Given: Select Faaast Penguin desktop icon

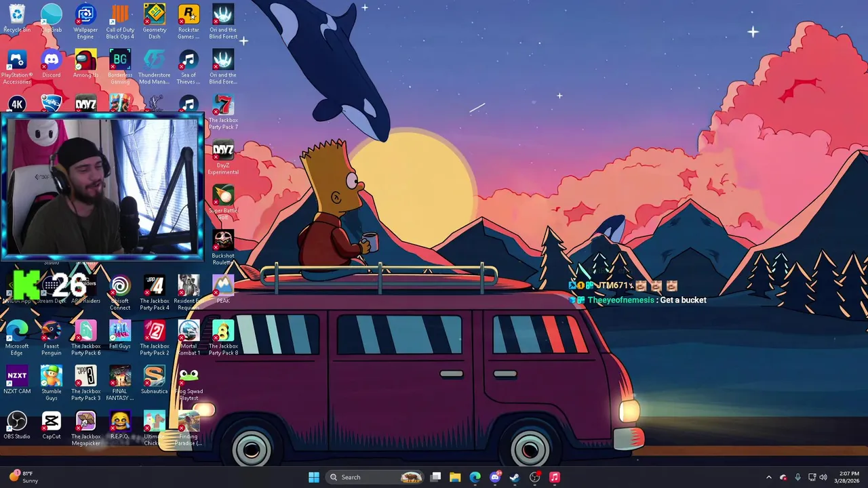Looking at the screenshot, I should pos(52,339).
